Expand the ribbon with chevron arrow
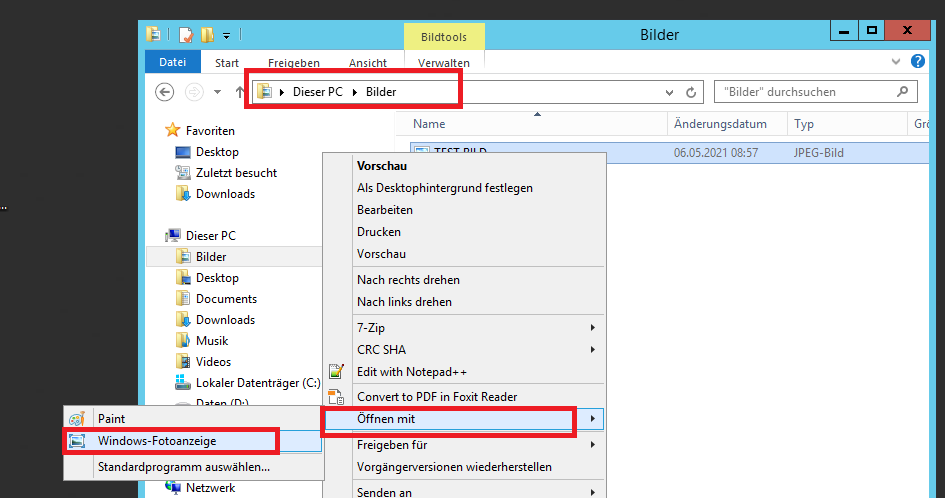945x498 pixels. (896, 62)
